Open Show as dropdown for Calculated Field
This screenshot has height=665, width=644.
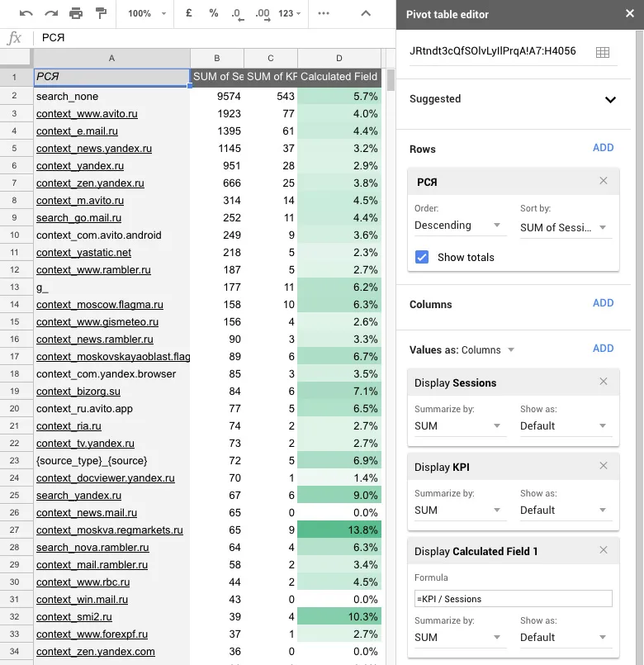click(x=565, y=638)
